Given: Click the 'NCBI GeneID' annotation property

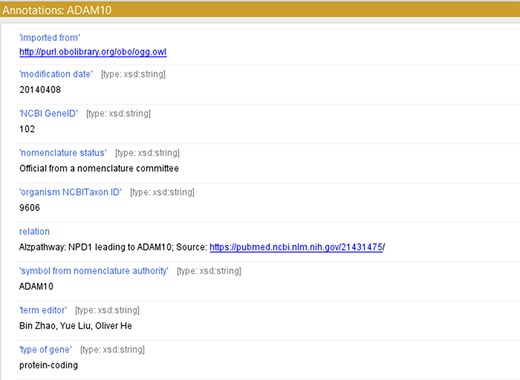Looking at the screenshot, I should coord(49,113).
